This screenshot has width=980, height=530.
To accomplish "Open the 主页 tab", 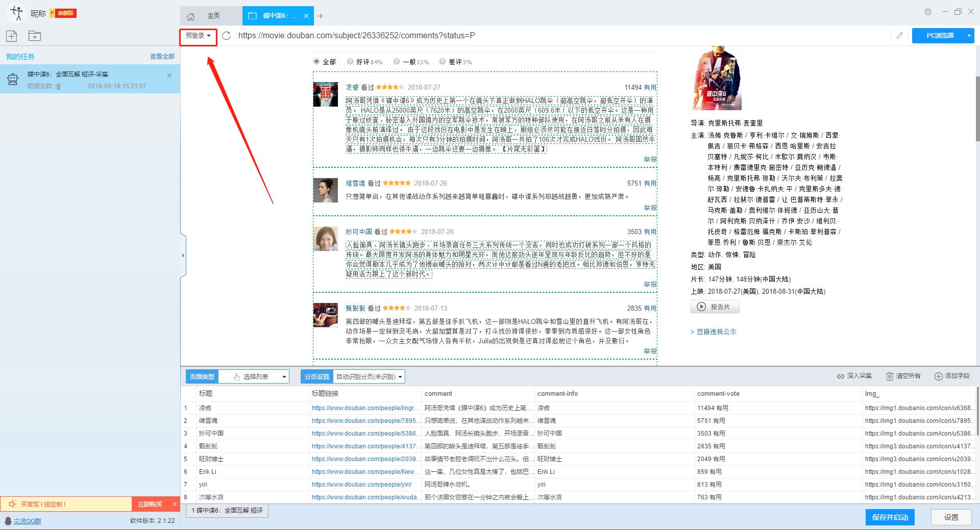I will click(x=213, y=16).
